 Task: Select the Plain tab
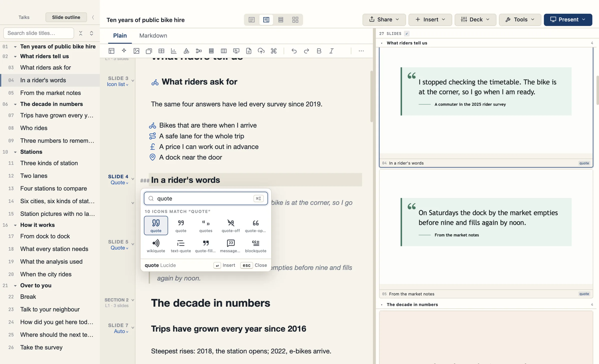[120, 36]
